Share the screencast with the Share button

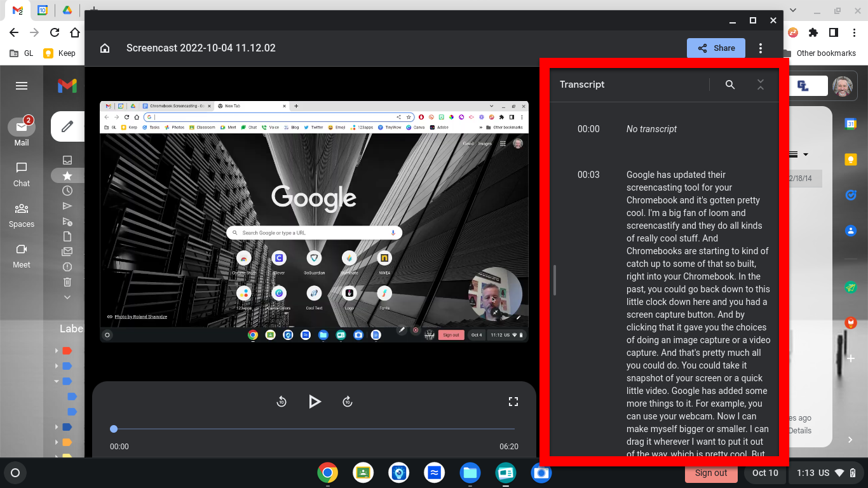point(716,48)
